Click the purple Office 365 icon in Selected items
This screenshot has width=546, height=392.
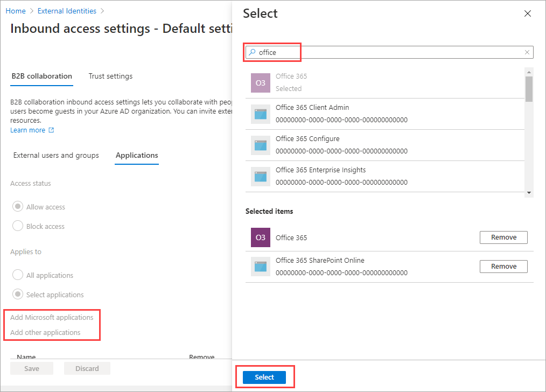tap(261, 237)
